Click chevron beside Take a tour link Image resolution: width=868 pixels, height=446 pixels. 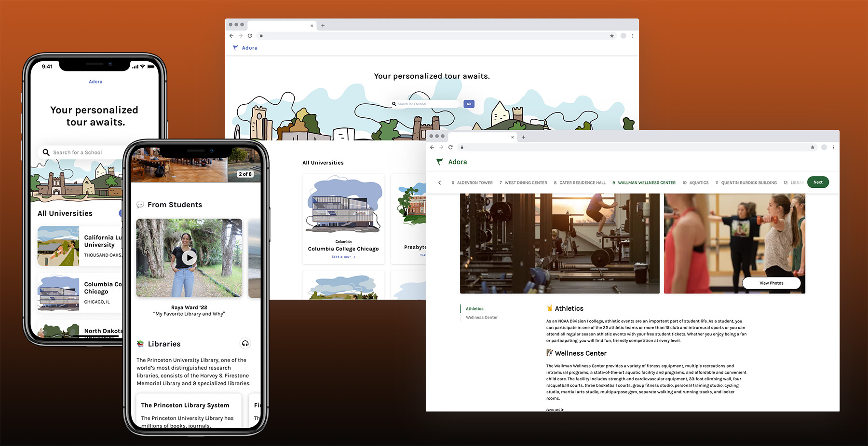click(354, 257)
